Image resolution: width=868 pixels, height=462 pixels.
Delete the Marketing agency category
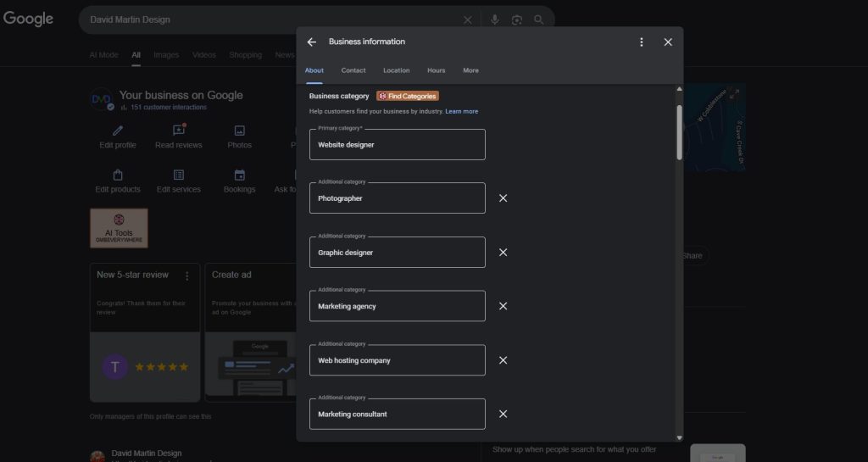click(x=503, y=306)
